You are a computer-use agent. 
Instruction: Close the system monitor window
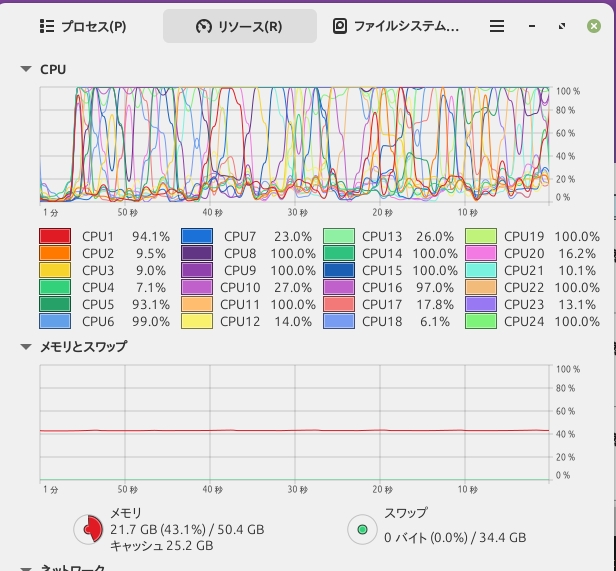coord(593,27)
